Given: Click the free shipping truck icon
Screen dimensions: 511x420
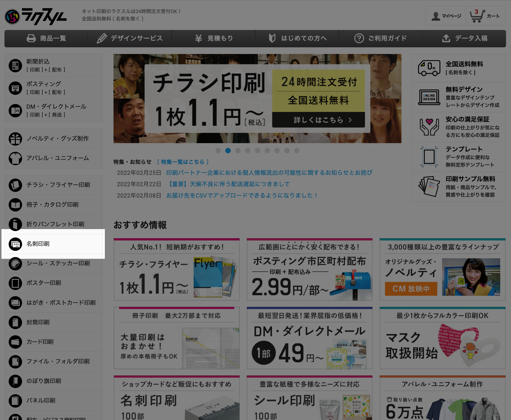Looking at the screenshot, I should point(429,68).
